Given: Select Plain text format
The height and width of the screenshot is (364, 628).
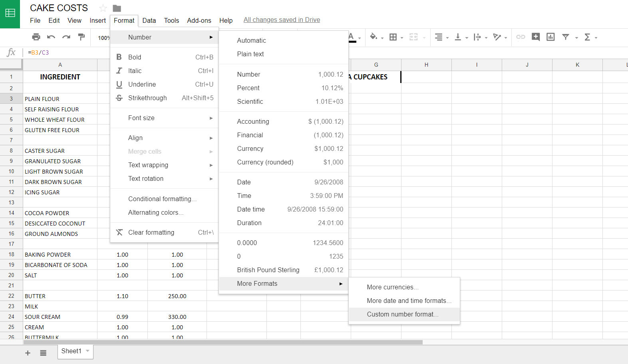Looking at the screenshot, I should click(284, 54).
